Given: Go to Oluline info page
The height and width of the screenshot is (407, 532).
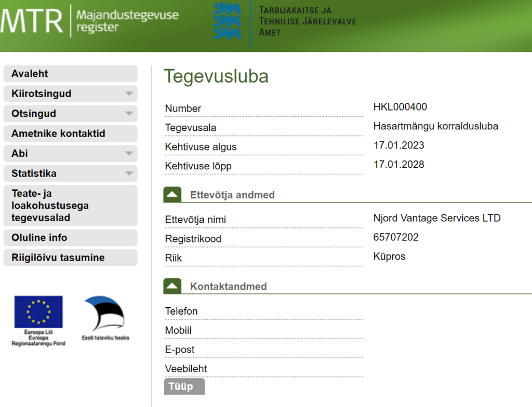Looking at the screenshot, I should (70, 238).
